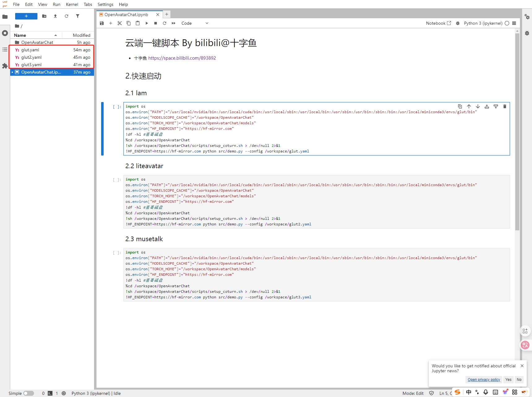
Task: Save the notebook with the disk icon
Action: coord(102,23)
